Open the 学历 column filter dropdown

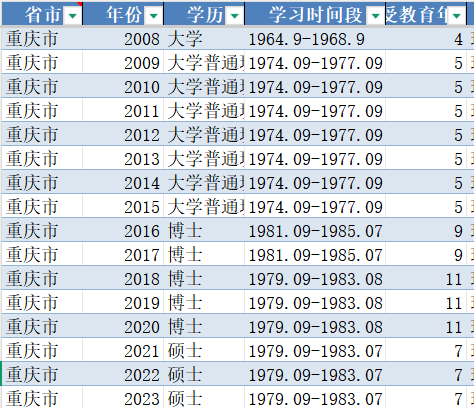pyautogui.click(x=235, y=15)
